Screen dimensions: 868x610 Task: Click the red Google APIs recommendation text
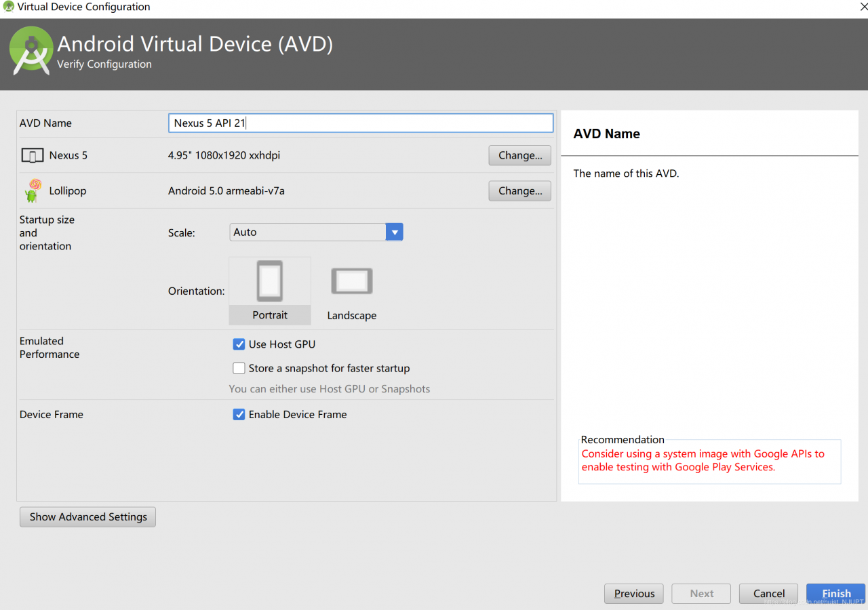click(703, 460)
